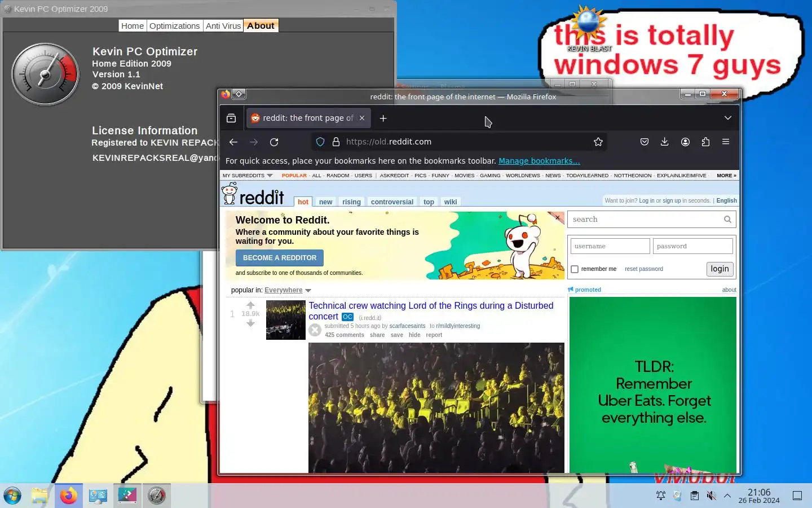Image resolution: width=812 pixels, height=508 pixels.
Task: Click the Firefox account icon
Action: (x=685, y=142)
